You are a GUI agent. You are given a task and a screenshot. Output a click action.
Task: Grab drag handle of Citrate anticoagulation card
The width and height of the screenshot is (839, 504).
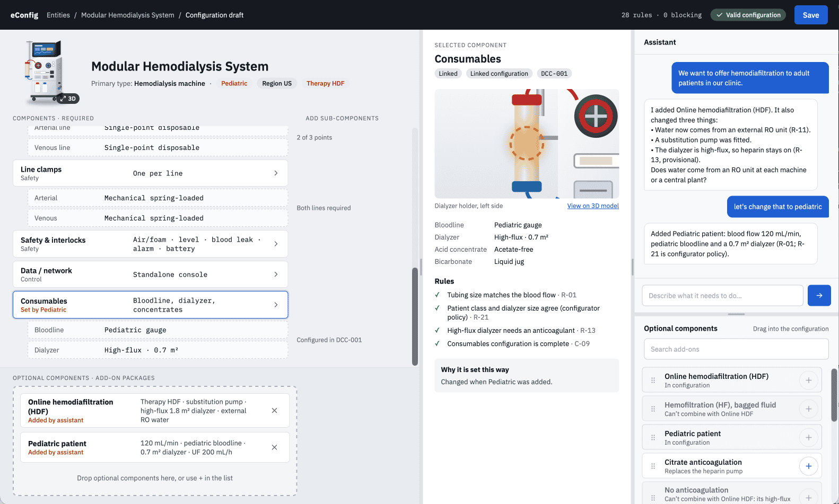[653, 466]
